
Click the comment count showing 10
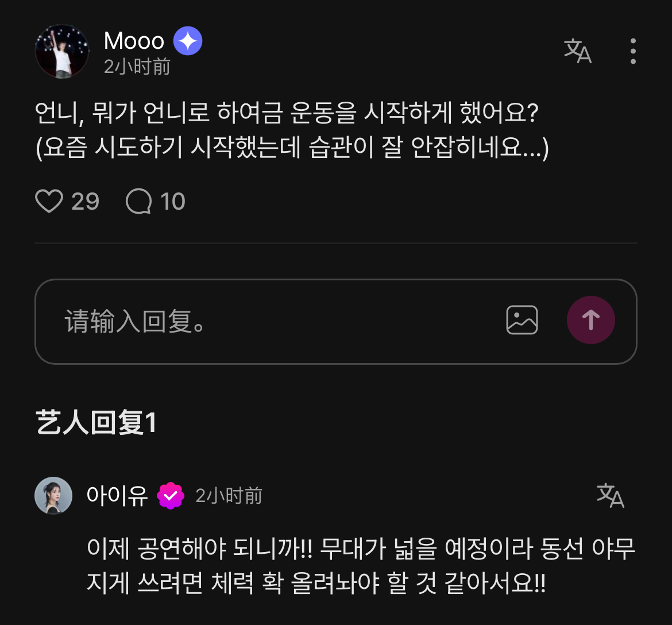point(173,200)
